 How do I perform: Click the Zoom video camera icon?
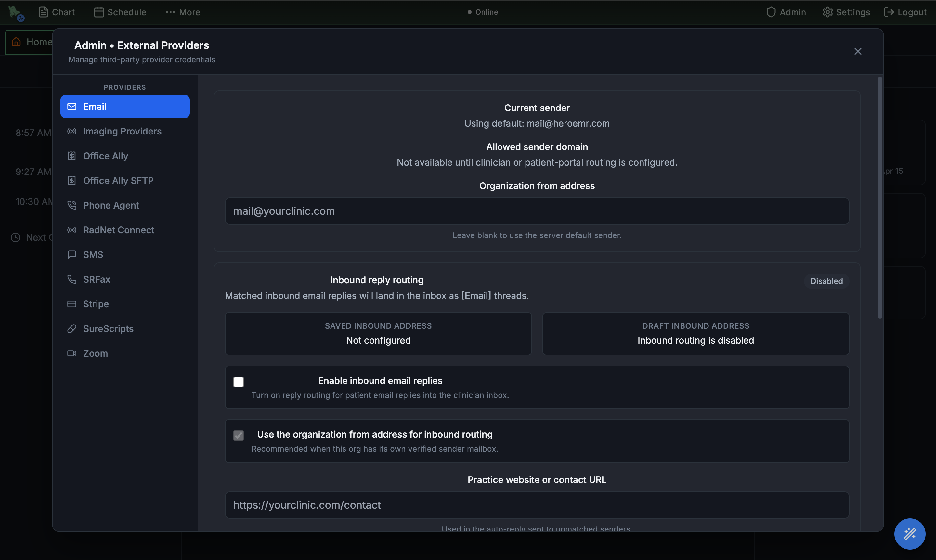tap(72, 354)
